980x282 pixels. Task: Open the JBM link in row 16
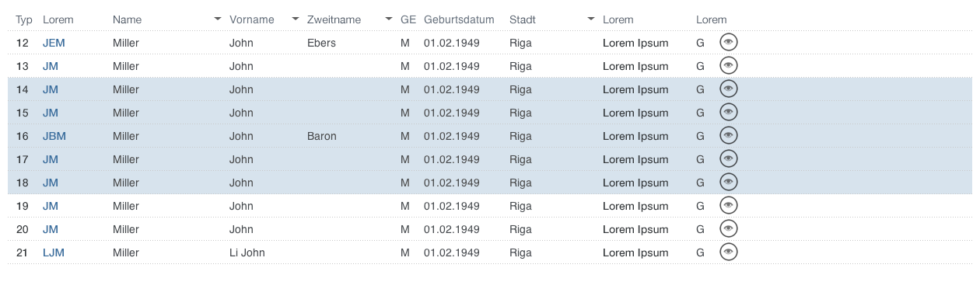54,136
